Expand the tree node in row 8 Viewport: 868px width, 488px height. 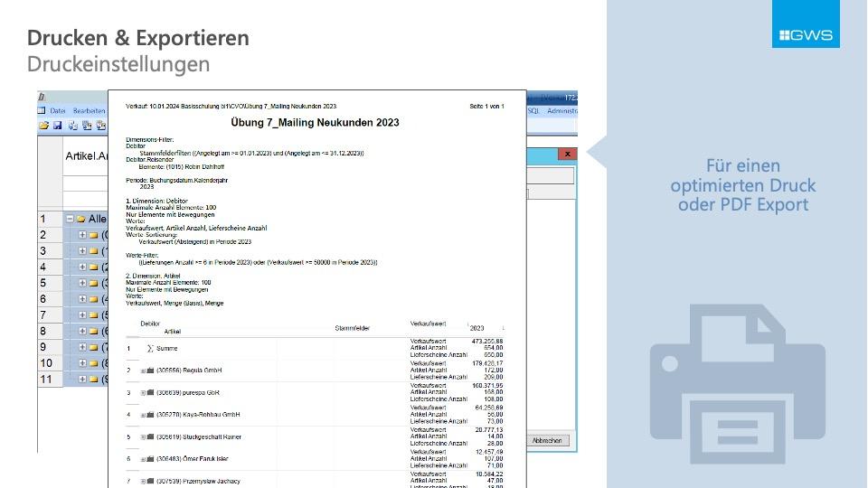(x=82, y=332)
